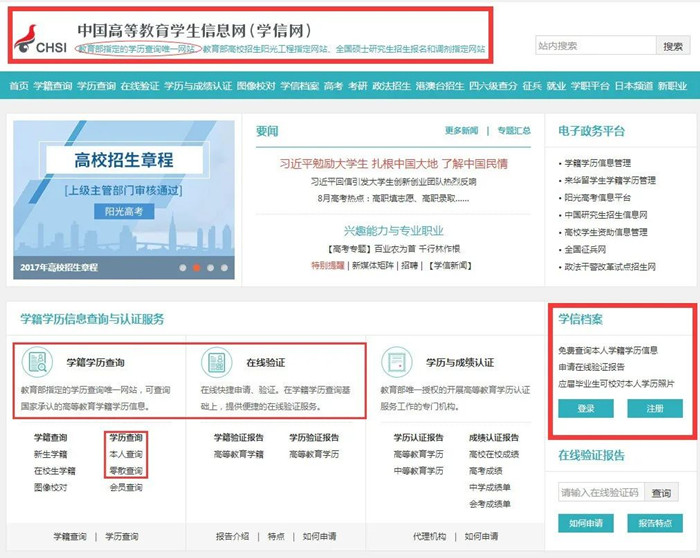Open 首页 in the navigation bar

coord(19,86)
